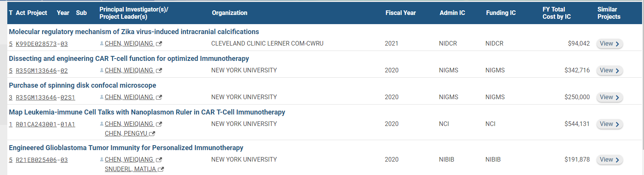The height and width of the screenshot is (175, 644).
Task: Open Molecular regulatory mechanism of Zika virus title
Action: [x=134, y=32]
